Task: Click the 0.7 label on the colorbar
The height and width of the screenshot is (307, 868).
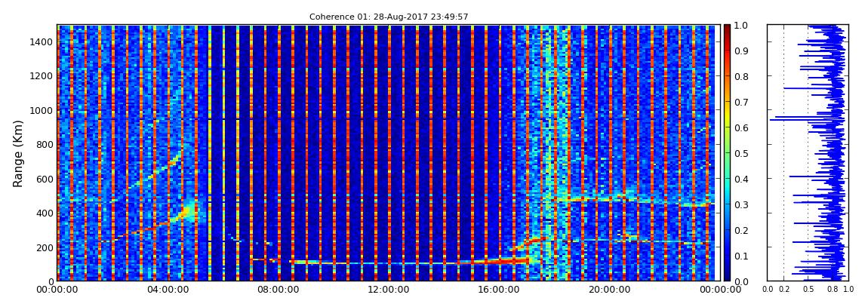Action: [x=741, y=103]
